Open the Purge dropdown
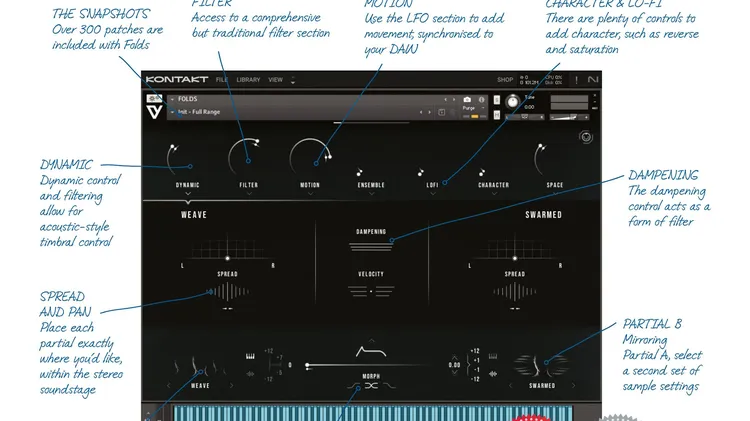Screen dimensions: 750x421 click(474, 108)
